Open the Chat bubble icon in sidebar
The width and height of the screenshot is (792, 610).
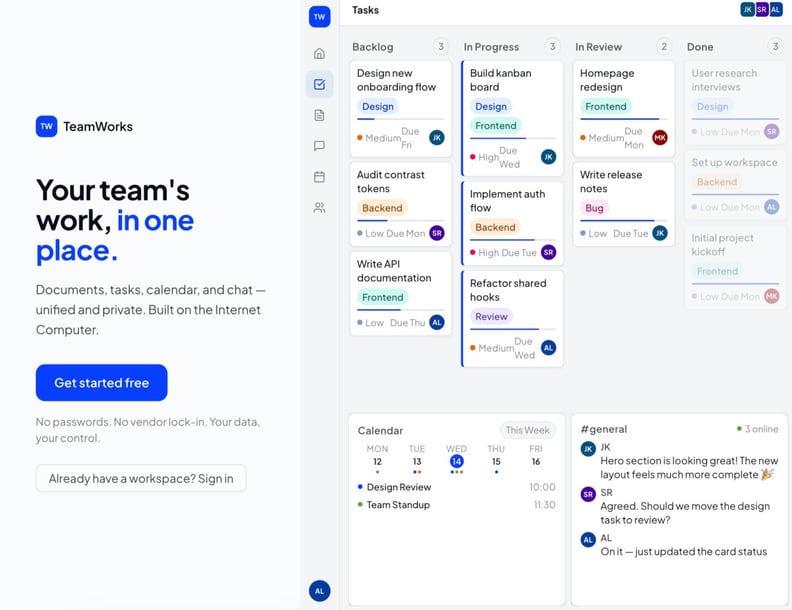pos(319,146)
